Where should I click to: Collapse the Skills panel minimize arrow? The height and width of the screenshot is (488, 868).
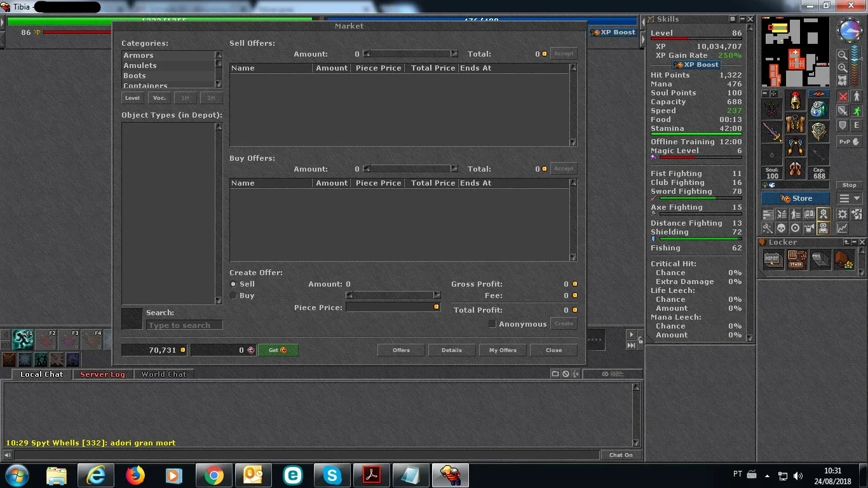coord(742,19)
